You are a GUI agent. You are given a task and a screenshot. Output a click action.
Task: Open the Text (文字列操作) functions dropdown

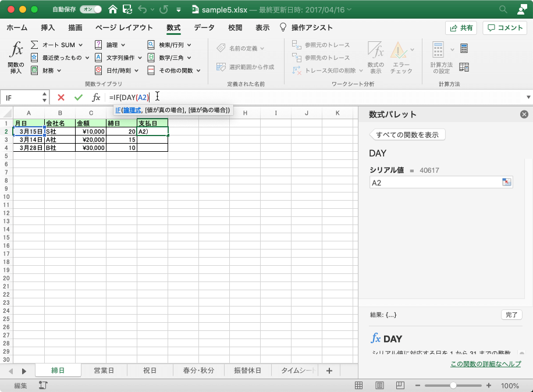click(x=118, y=58)
